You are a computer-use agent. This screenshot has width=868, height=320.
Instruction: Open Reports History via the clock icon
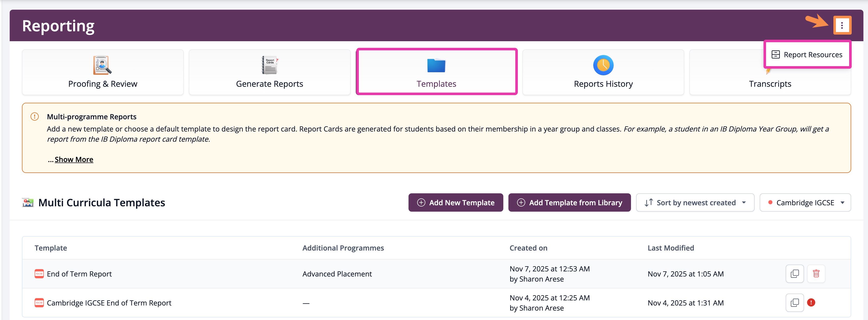603,65
